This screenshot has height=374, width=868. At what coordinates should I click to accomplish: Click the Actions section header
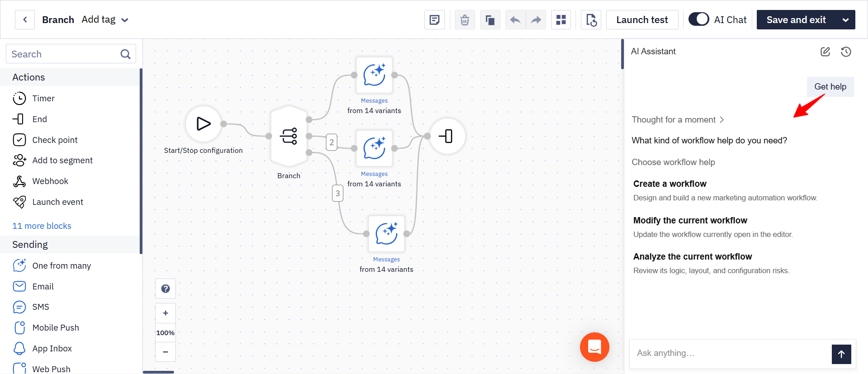[x=70, y=77]
